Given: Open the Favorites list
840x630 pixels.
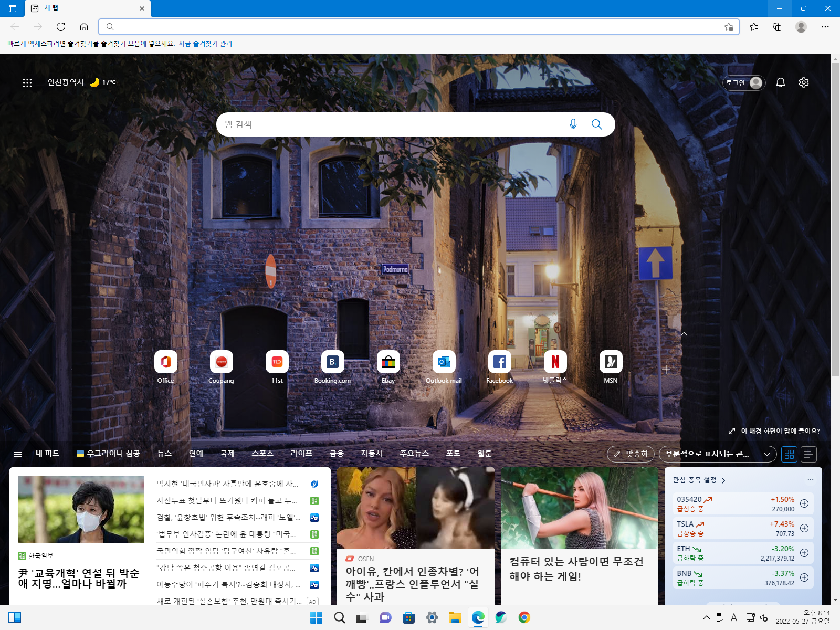Looking at the screenshot, I should pyautogui.click(x=754, y=27).
